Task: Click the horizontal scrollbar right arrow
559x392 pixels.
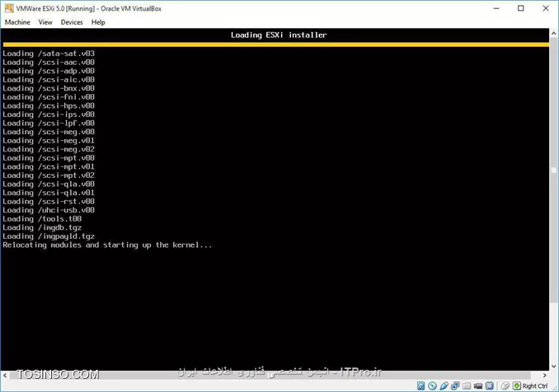Action: click(544, 375)
